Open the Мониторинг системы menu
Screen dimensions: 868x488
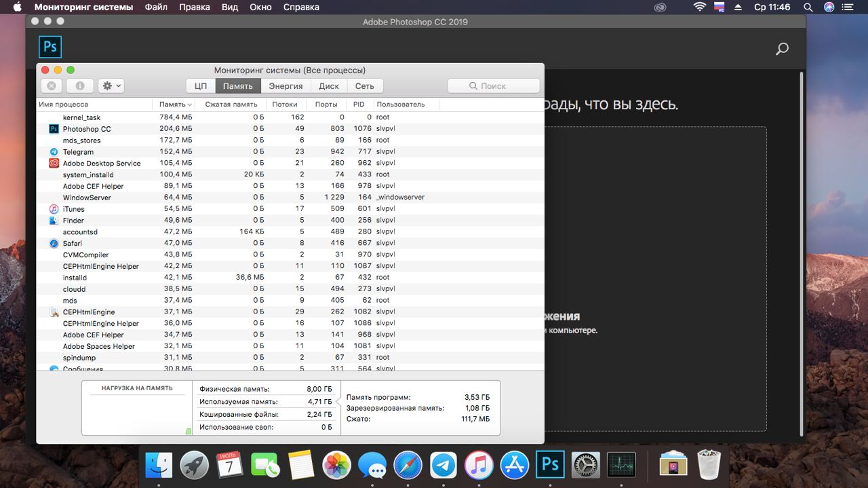pyautogui.click(x=83, y=7)
